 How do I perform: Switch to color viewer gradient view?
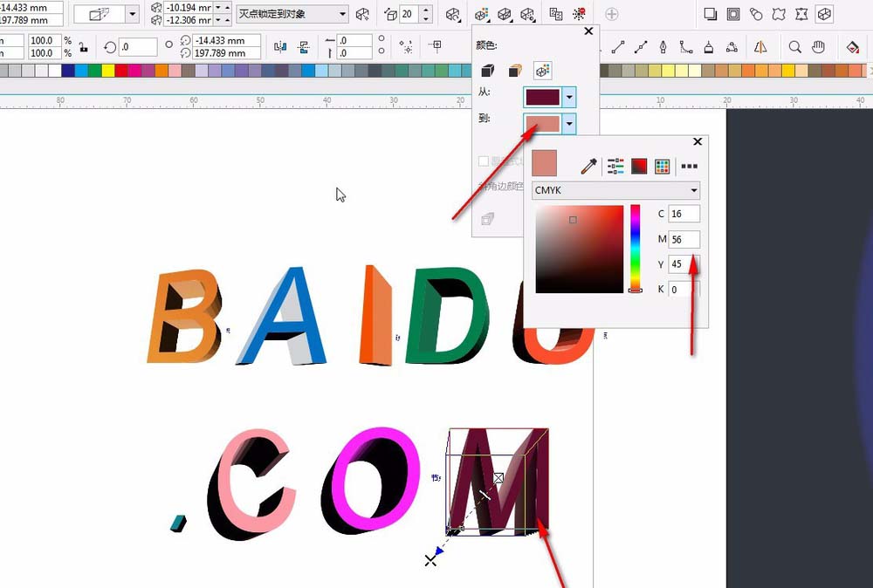click(x=639, y=166)
